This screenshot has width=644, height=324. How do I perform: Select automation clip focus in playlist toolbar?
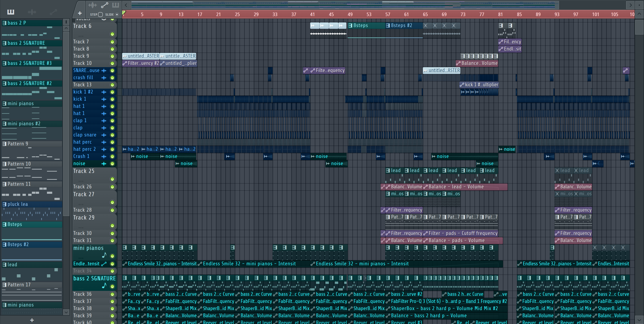104,5
